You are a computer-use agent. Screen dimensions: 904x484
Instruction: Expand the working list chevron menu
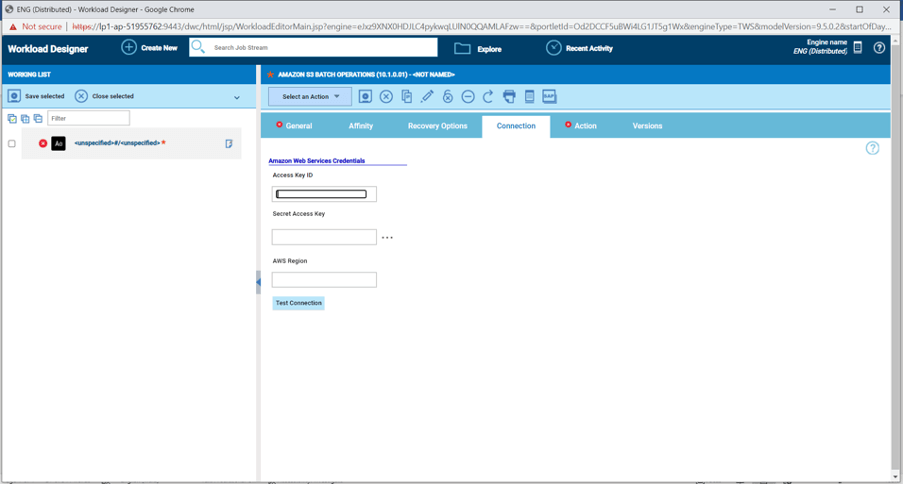point(237,98)
